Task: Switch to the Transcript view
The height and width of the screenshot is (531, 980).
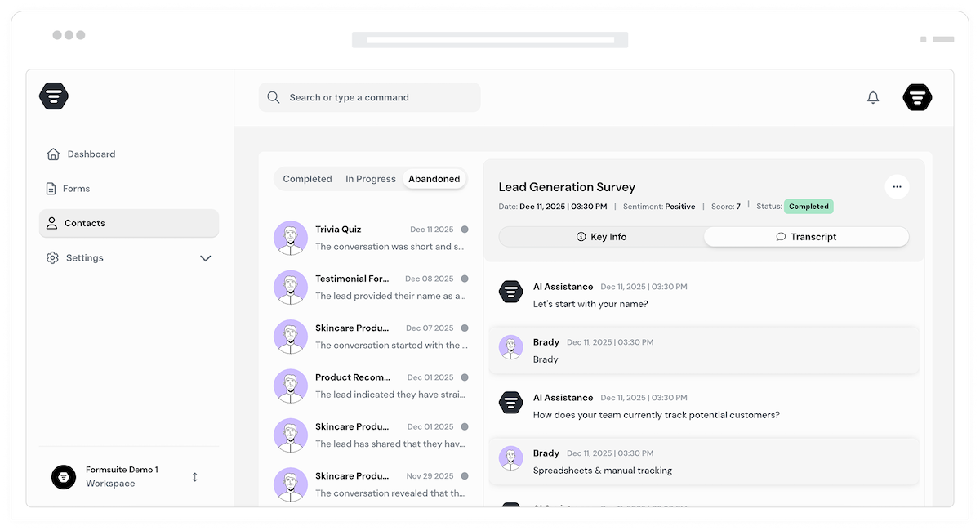Action: (806, 237)
